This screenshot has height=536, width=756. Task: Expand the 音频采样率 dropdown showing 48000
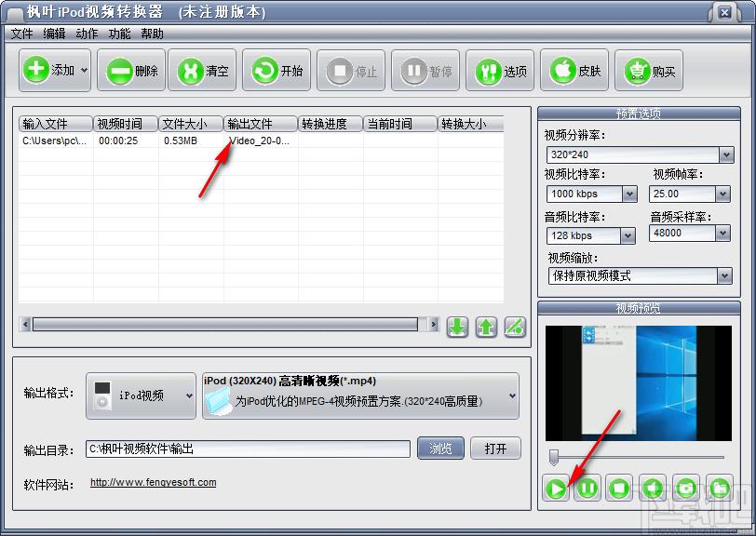(x=722, y=234)
